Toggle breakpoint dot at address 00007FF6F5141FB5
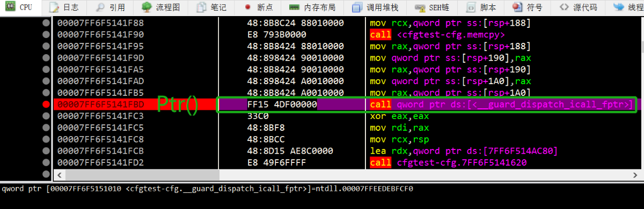 tap(46, 93)
